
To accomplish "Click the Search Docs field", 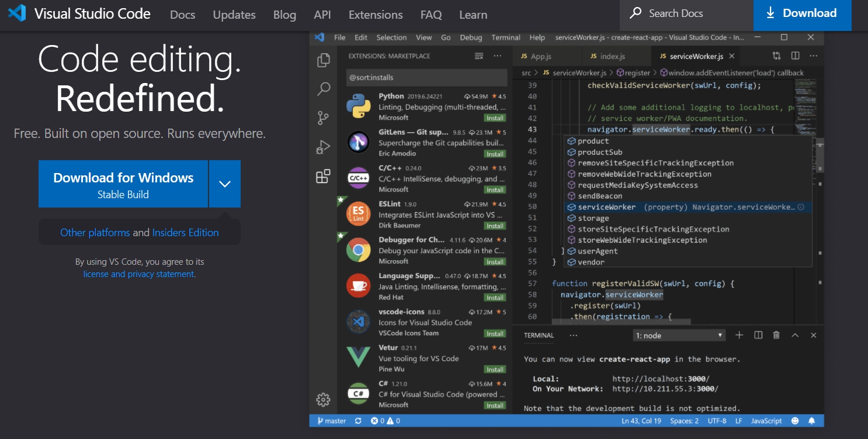I will tap(686, 15).
